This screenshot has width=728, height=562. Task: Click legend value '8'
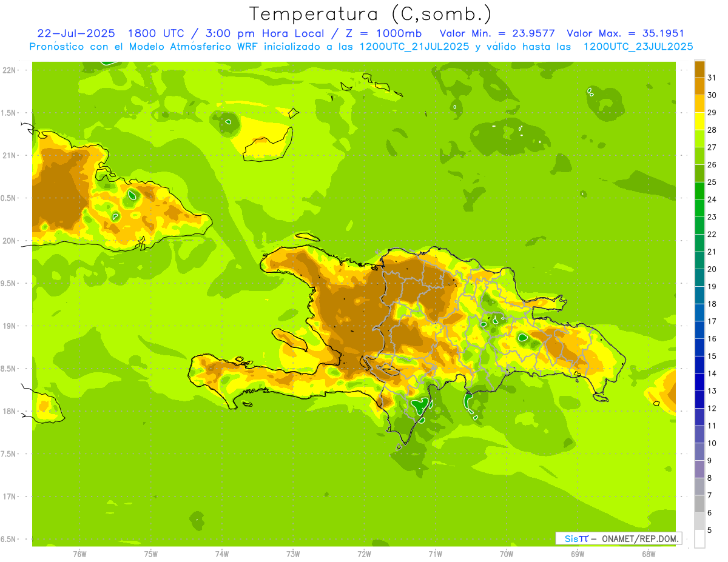tap(710, 478)
